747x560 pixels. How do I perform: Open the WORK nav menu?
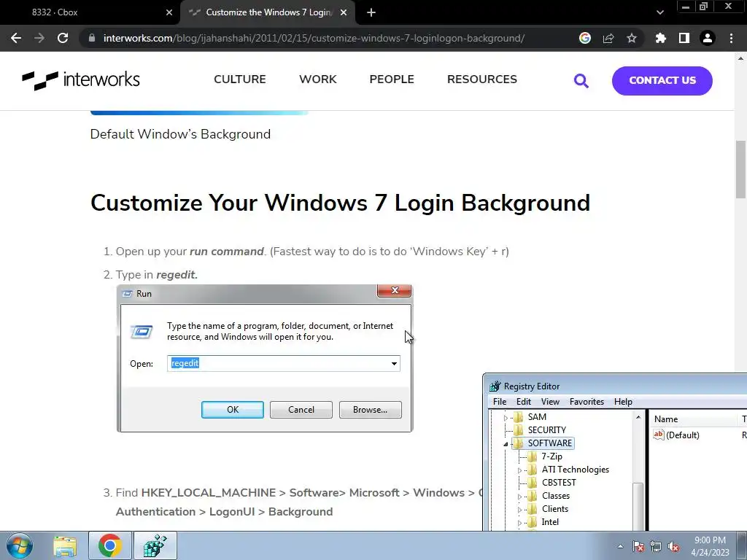point(318,79)
